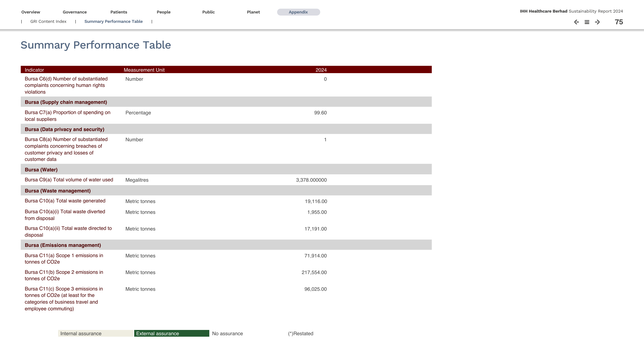The height and width of the screenshot is (363, 644).
Task: Click the Internal assurance legend swatch
Action: [96, 333]
